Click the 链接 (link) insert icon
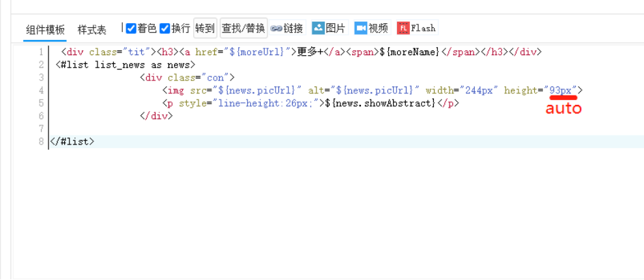 click(276, 29)
